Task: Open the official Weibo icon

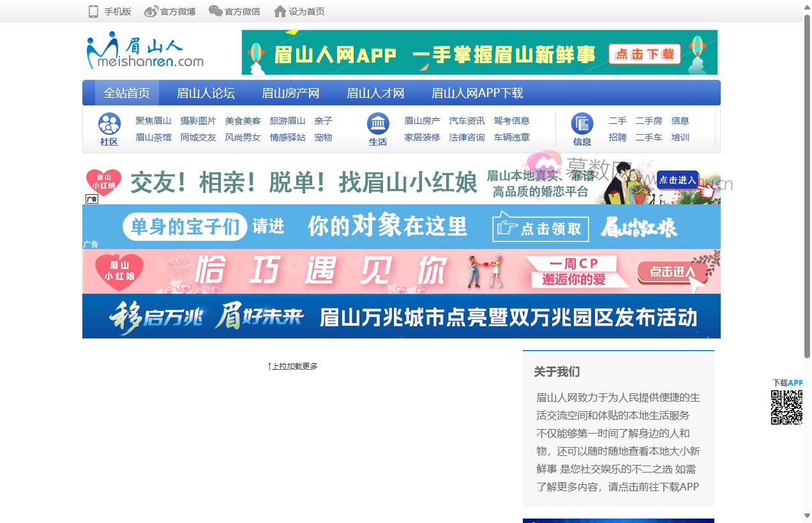Action: pyautogui.click(x=151, y=11)
